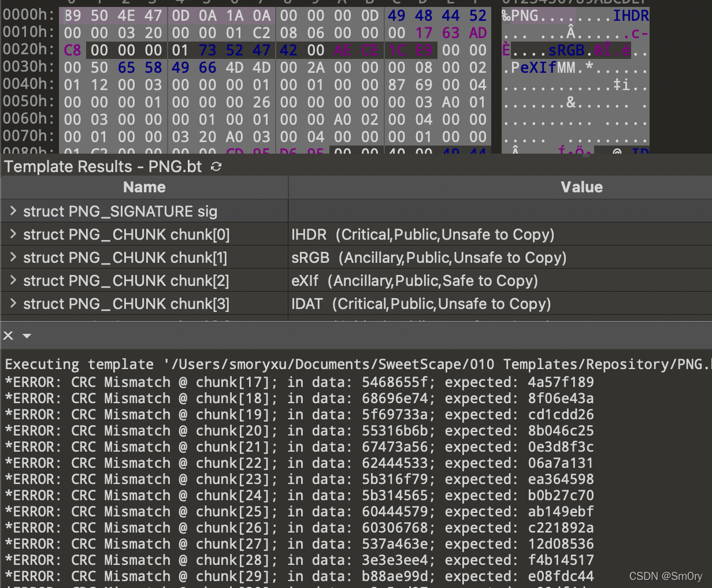This screenshot has height=588, width=712.
Task: Expand struct PNG_CHUNK chunk[3]
Action: pyautogui.click(x=13, y=304)
